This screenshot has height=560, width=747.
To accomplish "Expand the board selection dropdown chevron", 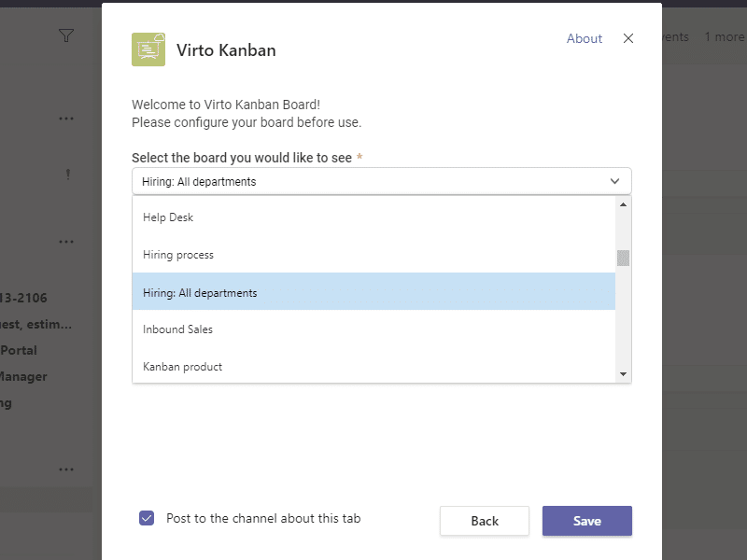I will point(614,181).
